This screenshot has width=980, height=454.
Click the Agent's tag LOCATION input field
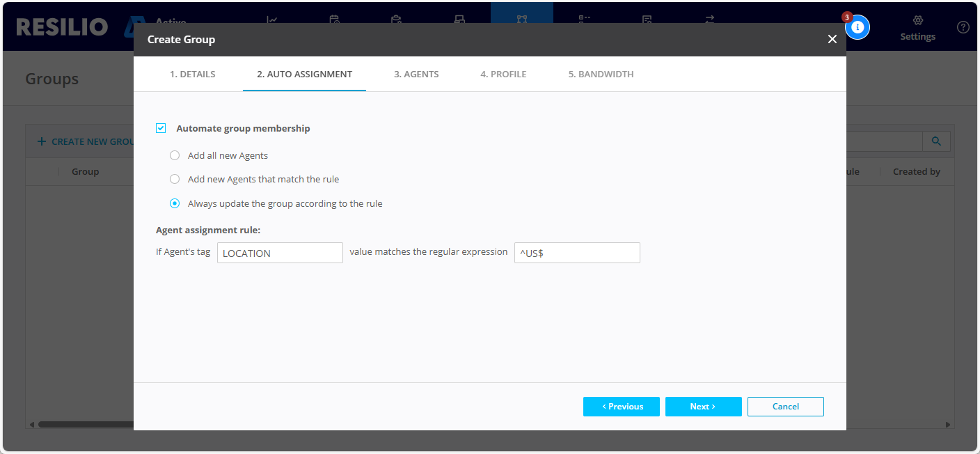(x=280, y=253)
